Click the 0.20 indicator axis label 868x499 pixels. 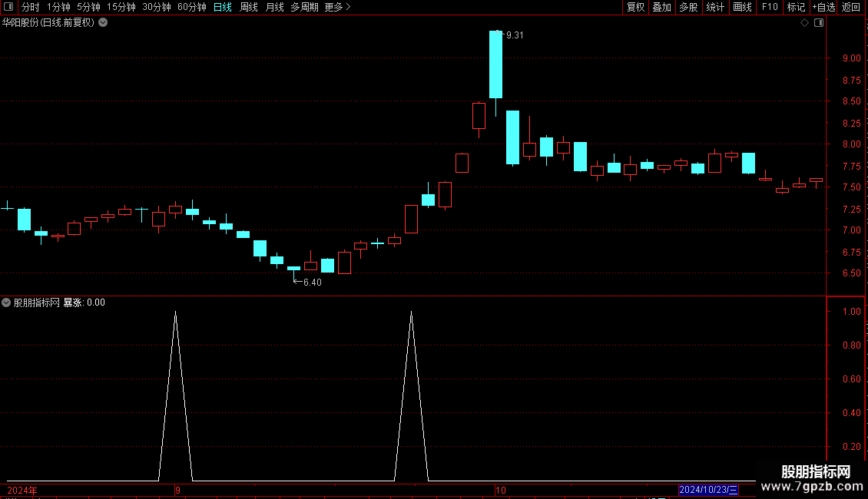(x=851, y=447)
